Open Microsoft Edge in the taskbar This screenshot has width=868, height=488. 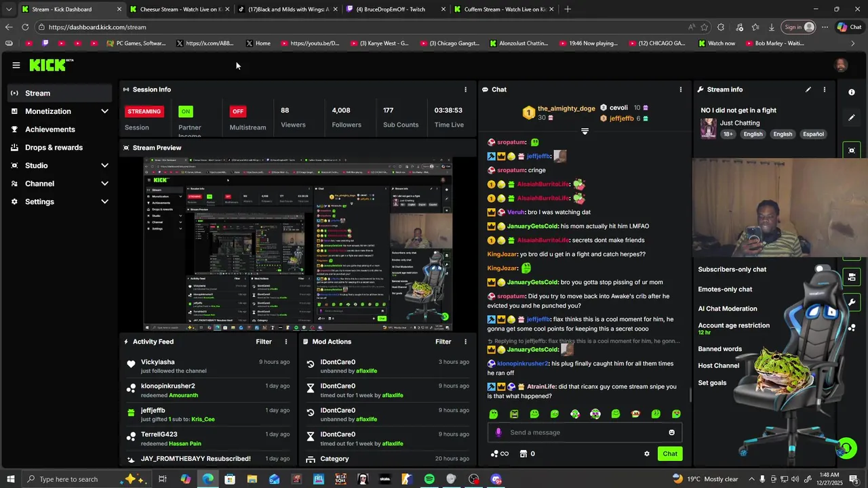(208, 479)
